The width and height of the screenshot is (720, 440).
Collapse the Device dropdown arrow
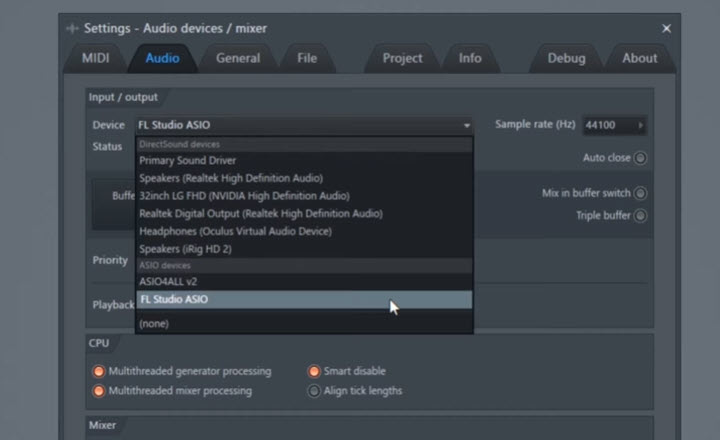click(466, 125)
